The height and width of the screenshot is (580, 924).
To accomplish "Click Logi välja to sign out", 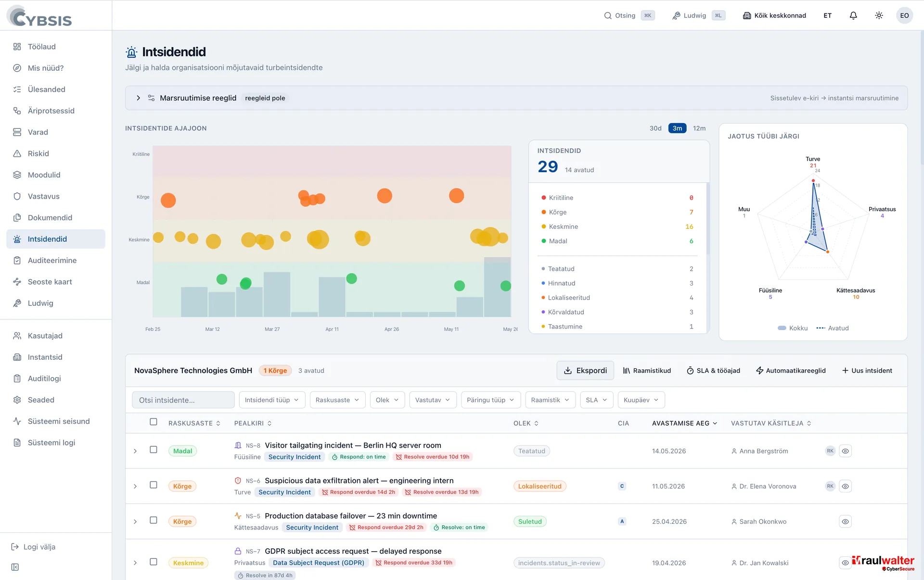I will [x=33, y=547].
